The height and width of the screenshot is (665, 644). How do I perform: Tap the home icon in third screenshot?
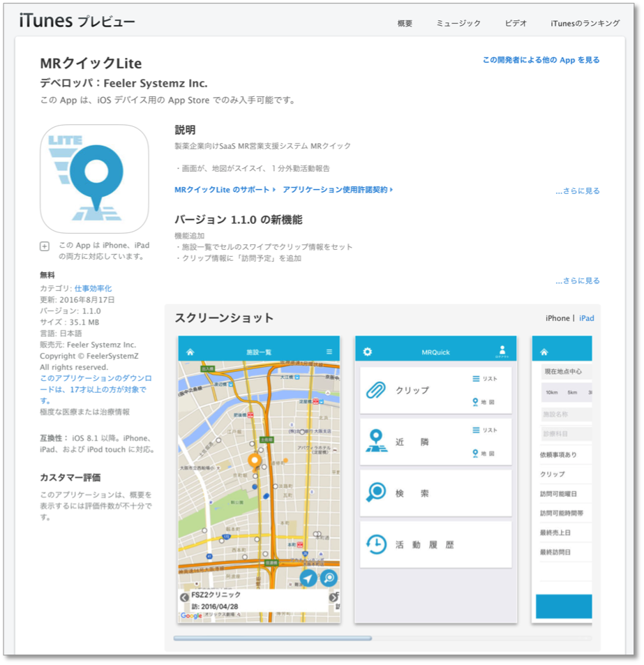[x=544, y=352]
